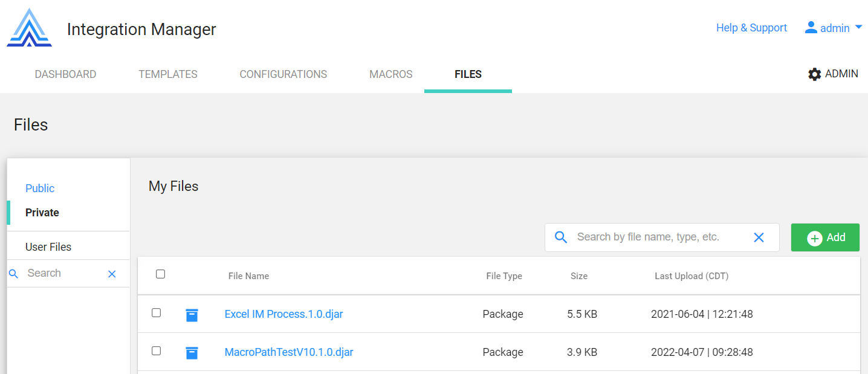Add a new file with Add button
868x374 pixels.
825,237
